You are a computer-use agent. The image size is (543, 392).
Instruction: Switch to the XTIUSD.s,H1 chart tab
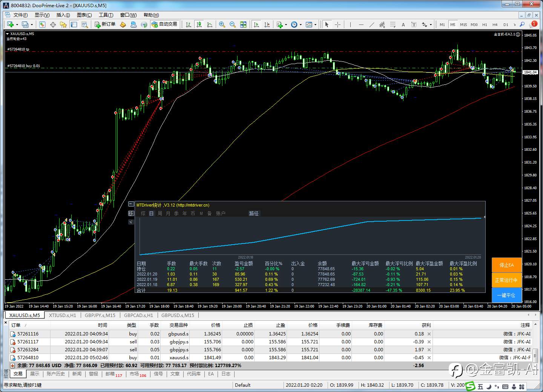(62, 315)
